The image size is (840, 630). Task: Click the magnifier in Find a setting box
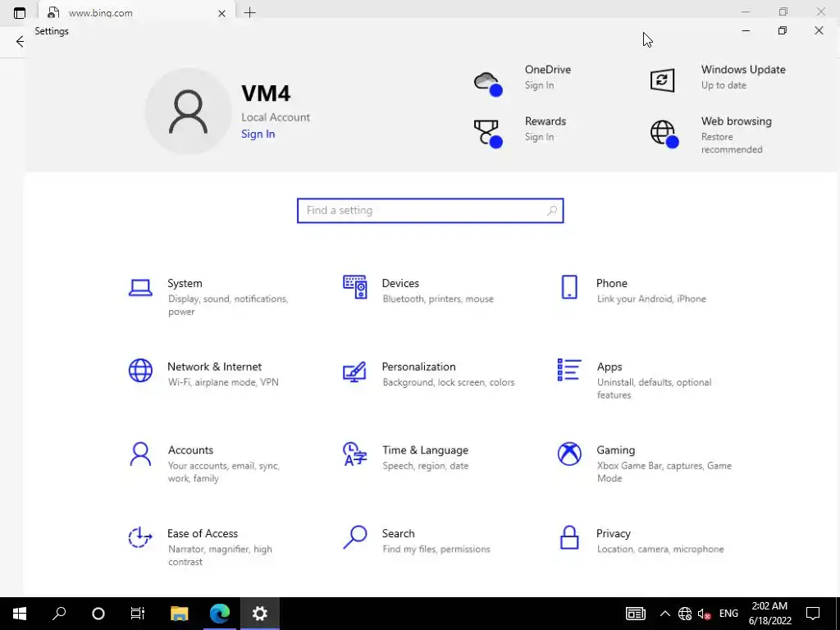(552, 211)
